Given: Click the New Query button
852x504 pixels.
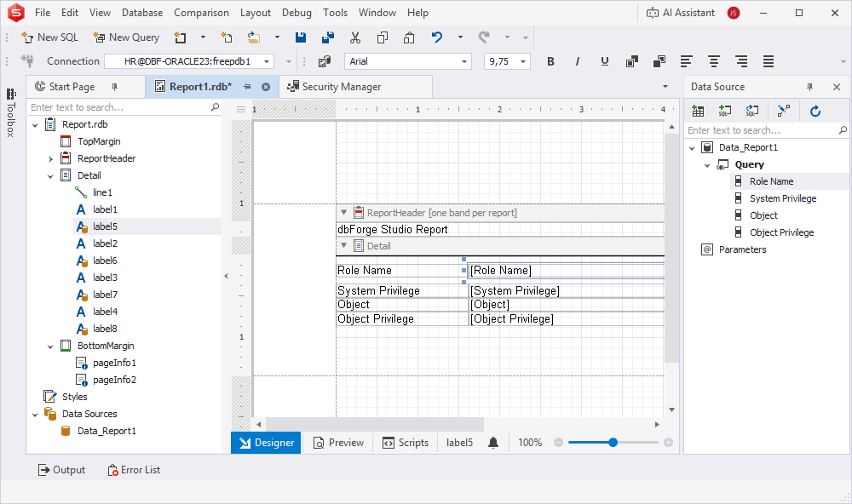Looking at the screenshot, I should point(126,37).
